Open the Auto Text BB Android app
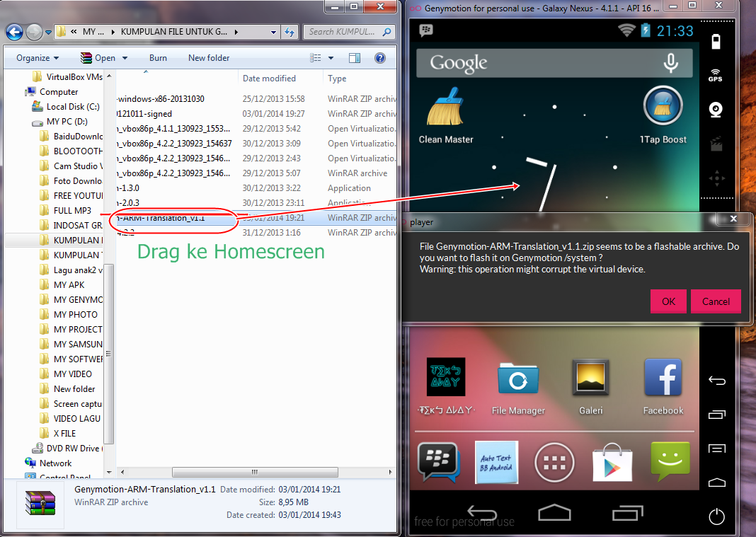 pyautogui.click(x=496, y=462)
